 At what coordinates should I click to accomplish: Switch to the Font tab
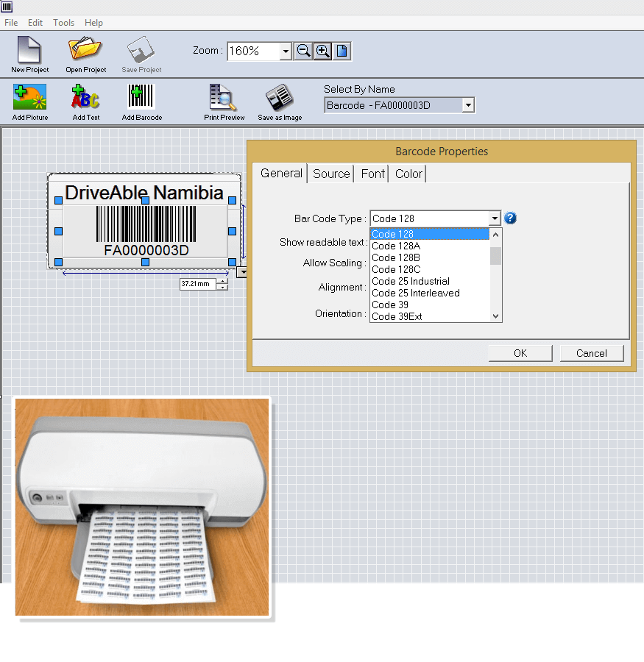tap(372, 174)
